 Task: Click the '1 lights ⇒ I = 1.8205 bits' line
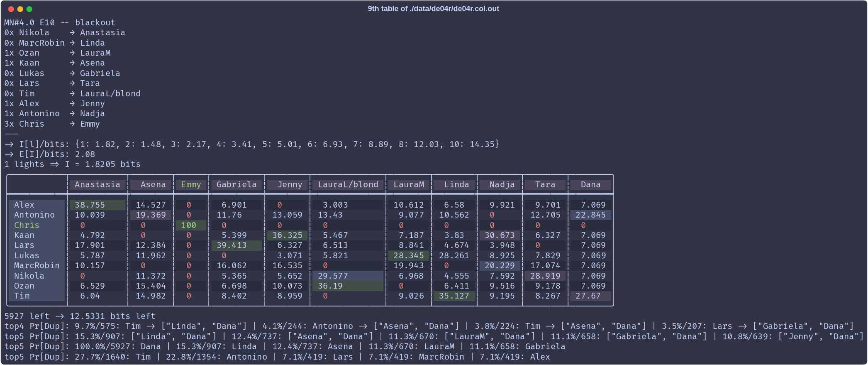pyautogui.click(x=72, y=164)
